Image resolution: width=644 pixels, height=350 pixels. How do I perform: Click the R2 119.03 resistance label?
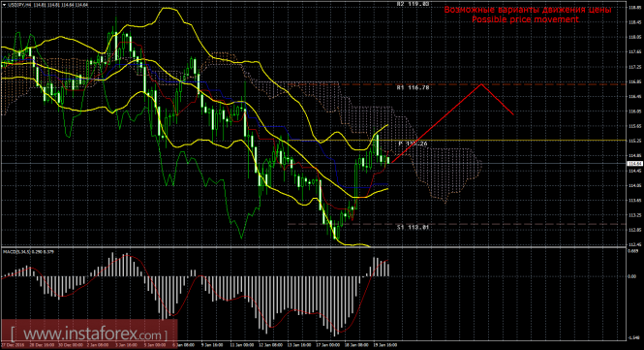tap(413, 4)
